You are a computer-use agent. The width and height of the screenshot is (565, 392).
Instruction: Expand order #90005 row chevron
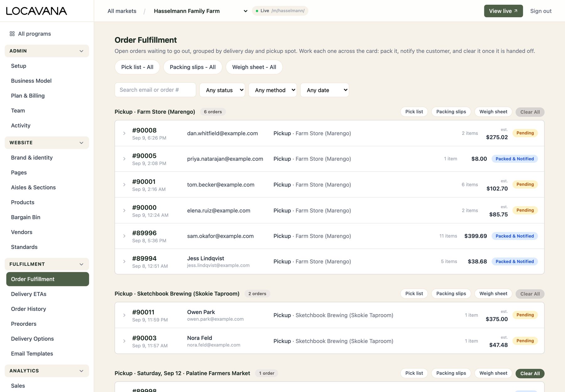[124, 159]
